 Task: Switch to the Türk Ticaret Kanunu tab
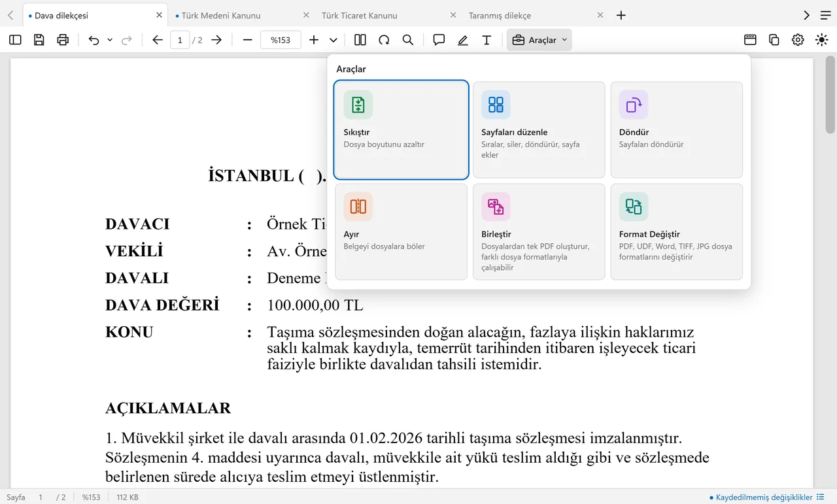pos(388,15)
